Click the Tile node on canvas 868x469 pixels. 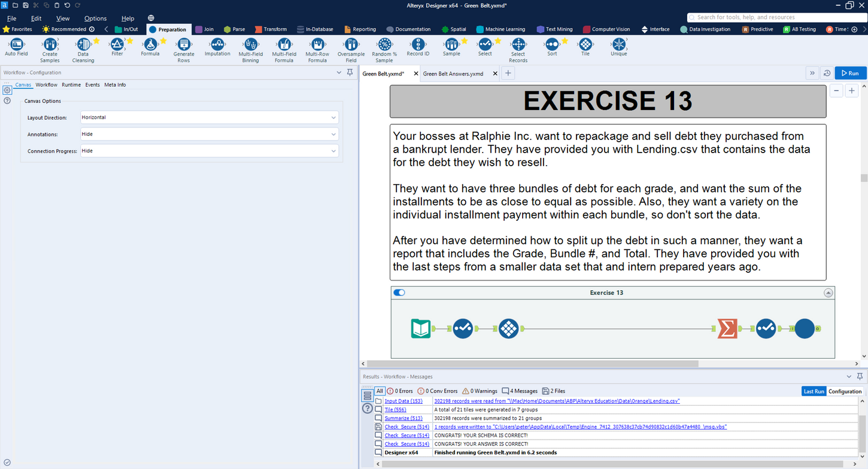[x=508, y=328]
